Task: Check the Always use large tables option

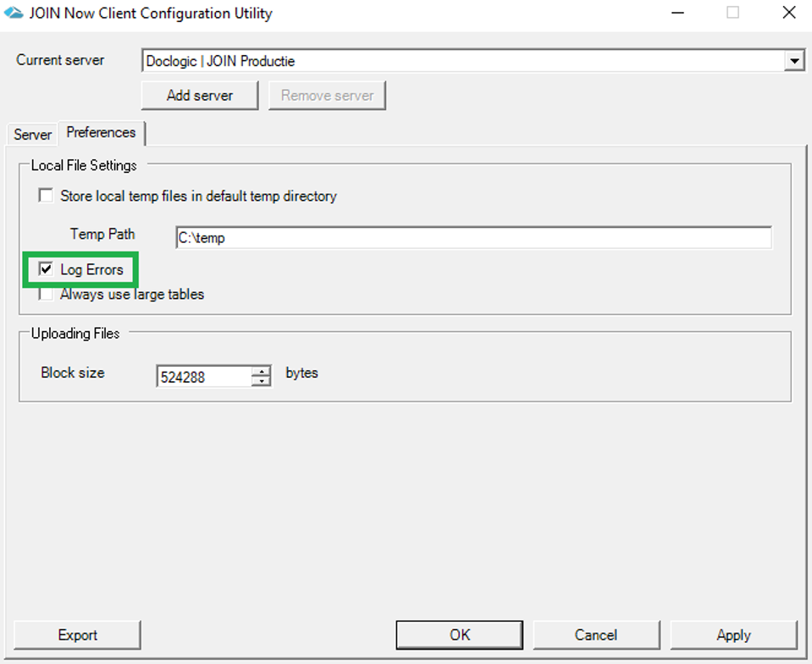Action: pyautogui.click(x=46, y=294)
